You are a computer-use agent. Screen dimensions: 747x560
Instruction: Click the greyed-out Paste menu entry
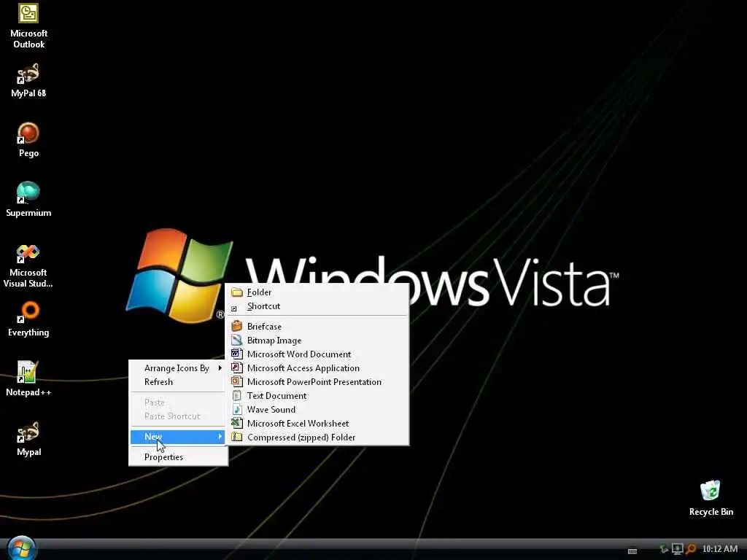[178, 402]
